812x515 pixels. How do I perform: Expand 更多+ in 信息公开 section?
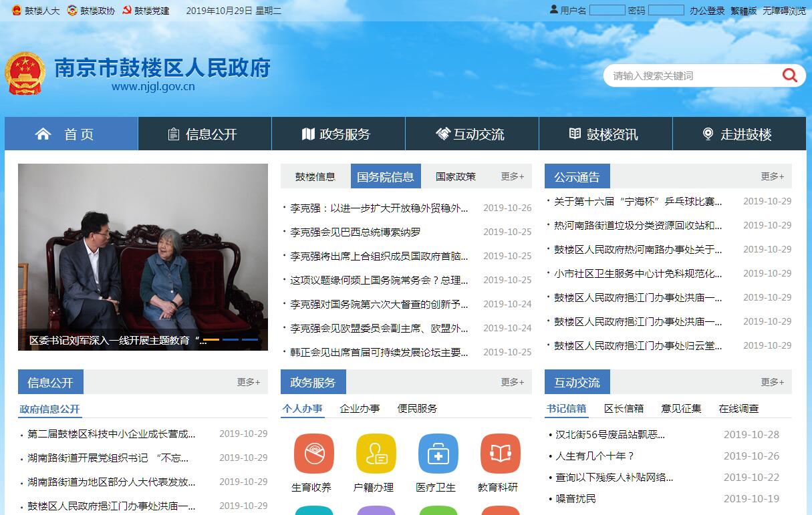(x=248, y=382)
